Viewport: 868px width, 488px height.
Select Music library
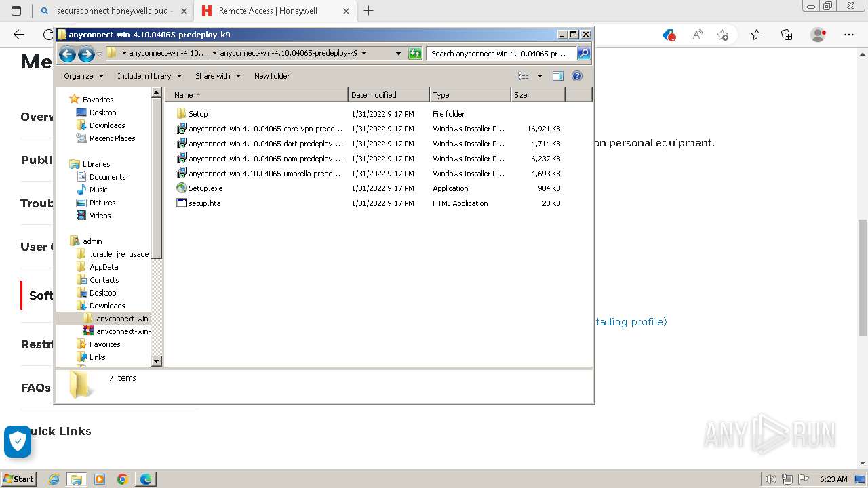coord(98,190)
